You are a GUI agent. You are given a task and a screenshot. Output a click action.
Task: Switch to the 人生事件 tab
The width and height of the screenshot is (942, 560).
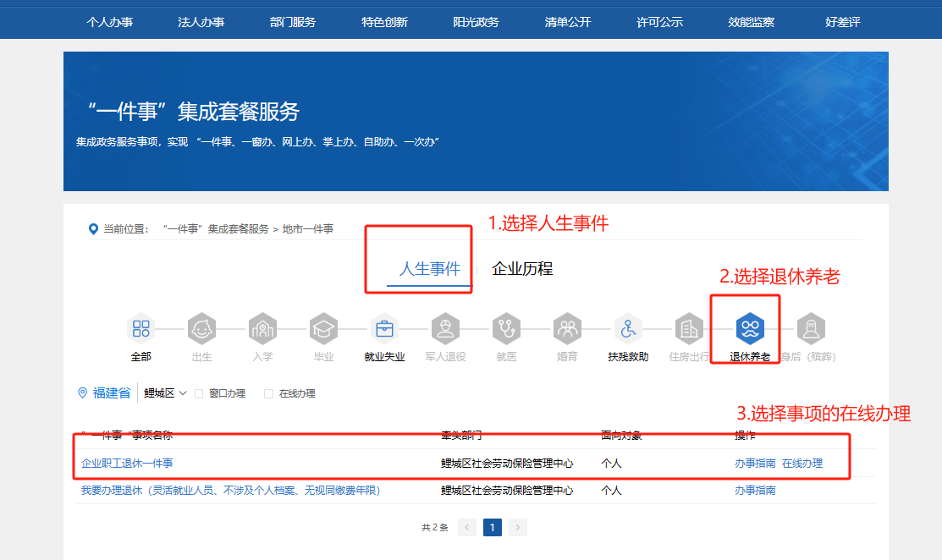429,269
